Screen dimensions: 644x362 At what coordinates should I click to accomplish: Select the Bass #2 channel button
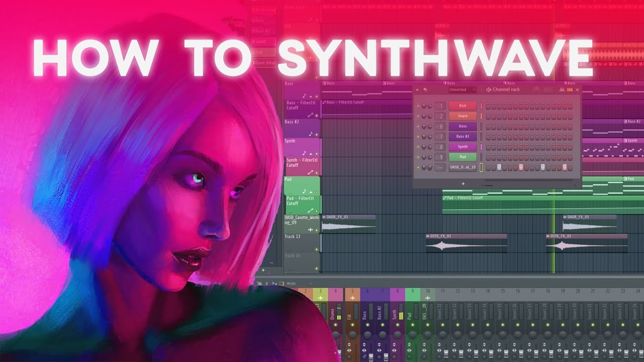[x=463, y=136]
